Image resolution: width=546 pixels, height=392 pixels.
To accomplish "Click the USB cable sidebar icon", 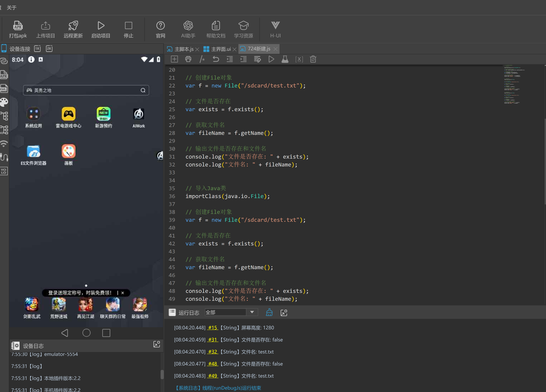I will [4, 157].
